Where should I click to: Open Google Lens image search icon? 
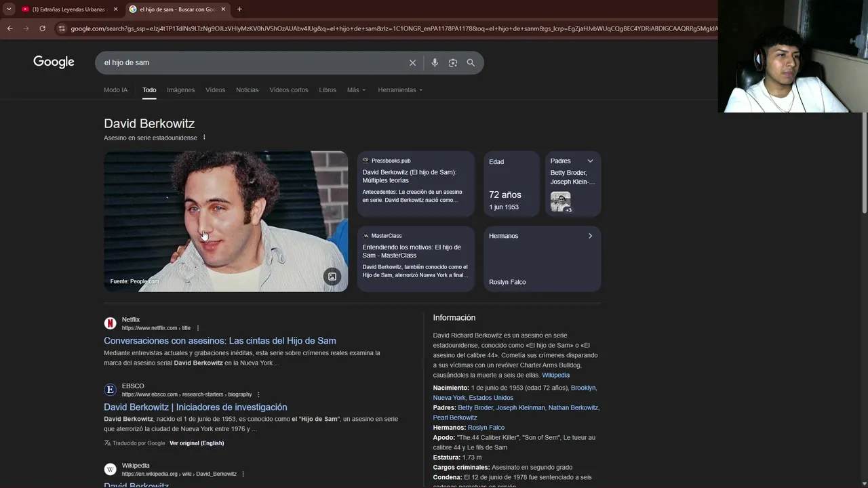452,62
